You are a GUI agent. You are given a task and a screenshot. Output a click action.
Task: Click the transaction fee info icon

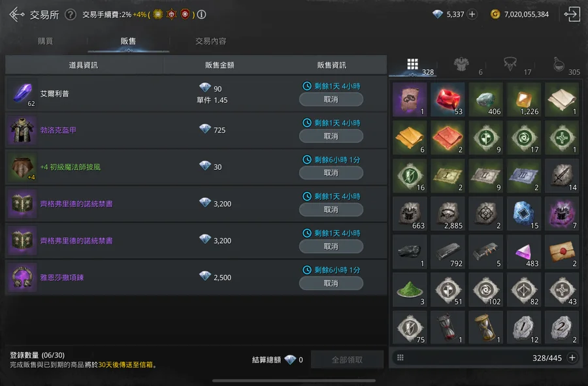201,14
